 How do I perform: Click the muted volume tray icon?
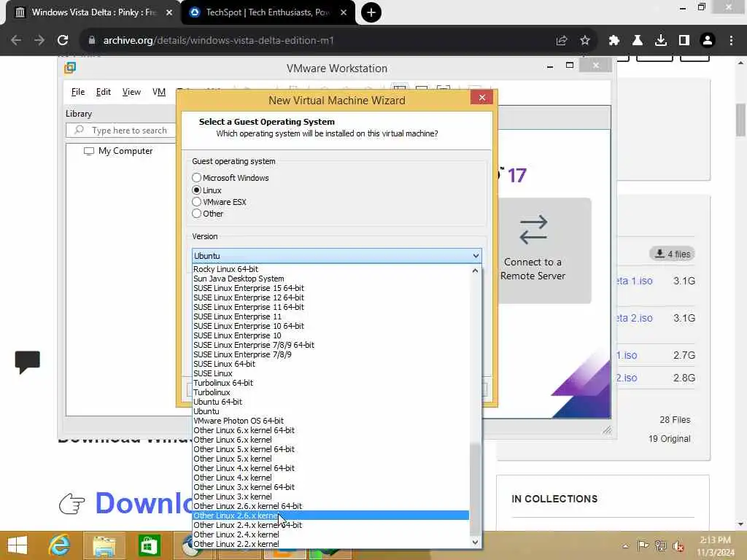[678, 546]
